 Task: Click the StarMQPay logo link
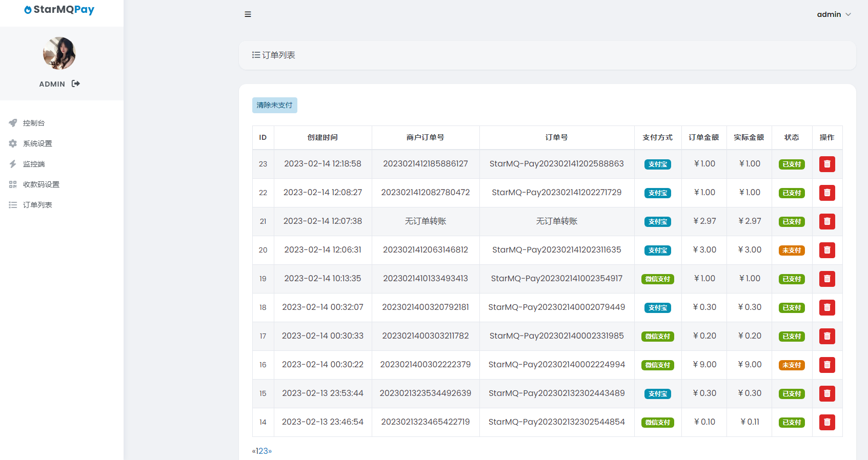tap(59, 10)
